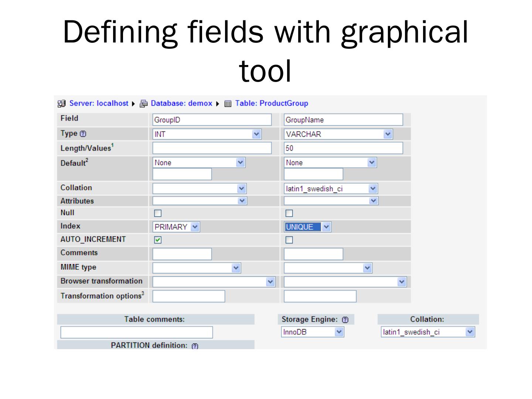Click the GroupName Length/Values field containing 50
The image size is (532, 399).
point(343,148)
